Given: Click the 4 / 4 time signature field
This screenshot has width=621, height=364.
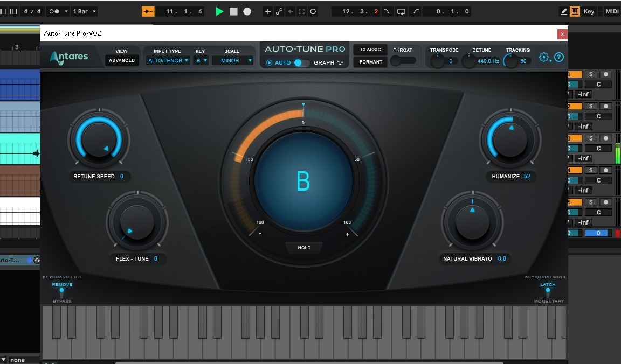Looking at the screenshot, I should point(32,11).
